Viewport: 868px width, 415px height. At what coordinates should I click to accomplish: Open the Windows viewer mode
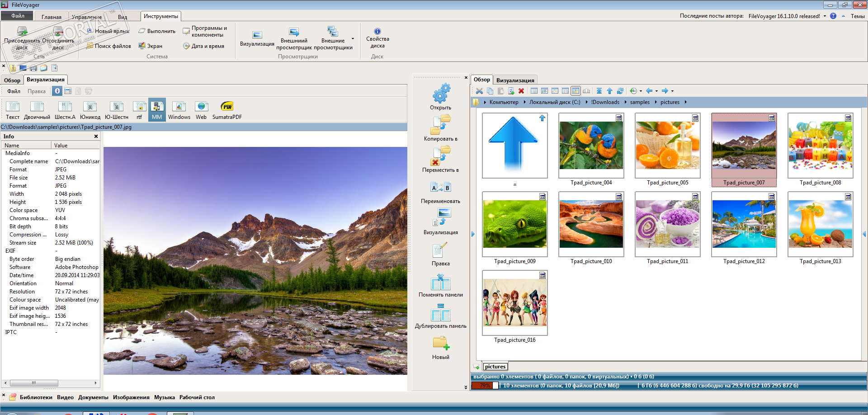click(179, 111)
